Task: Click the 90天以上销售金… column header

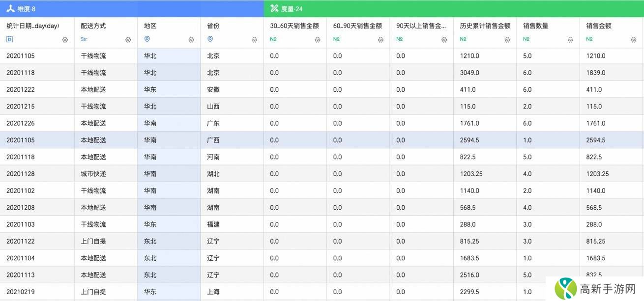Action: (x=421, y=26)
